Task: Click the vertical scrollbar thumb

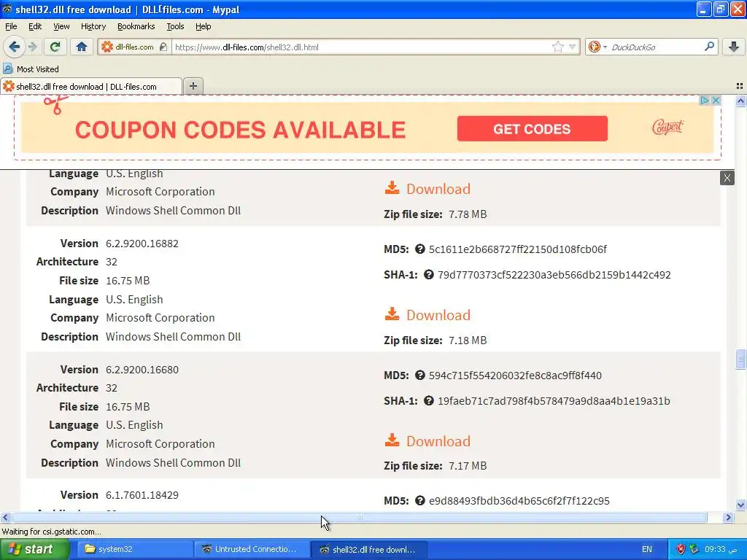Action: tap(740, 359)
